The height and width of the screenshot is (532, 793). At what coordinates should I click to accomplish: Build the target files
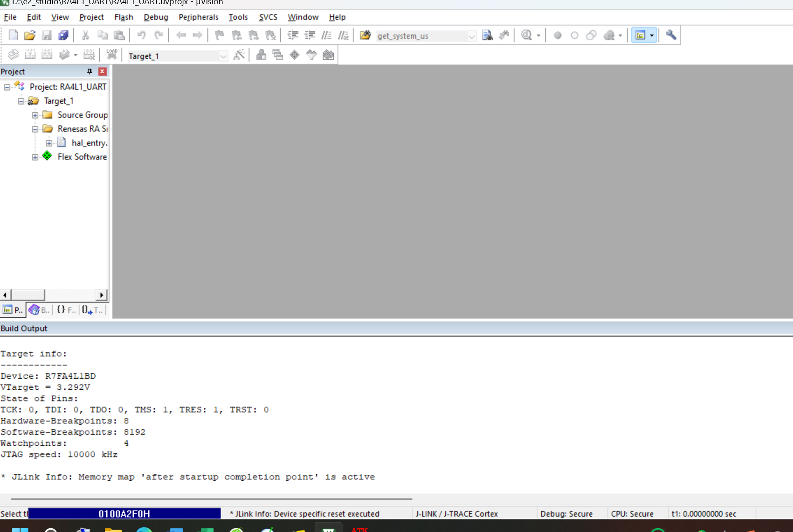[30, 55]
